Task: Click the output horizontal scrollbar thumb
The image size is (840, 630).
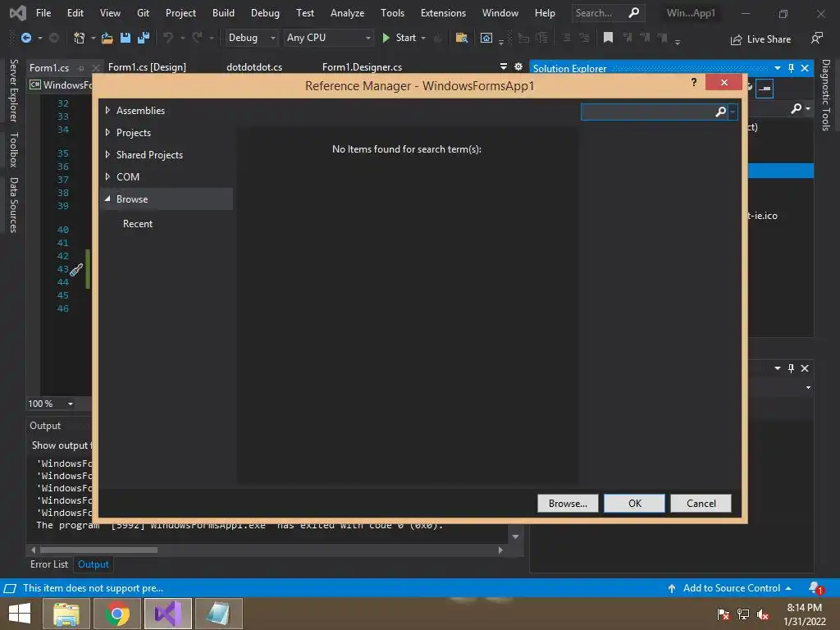Action: click(x=98, y=550)
